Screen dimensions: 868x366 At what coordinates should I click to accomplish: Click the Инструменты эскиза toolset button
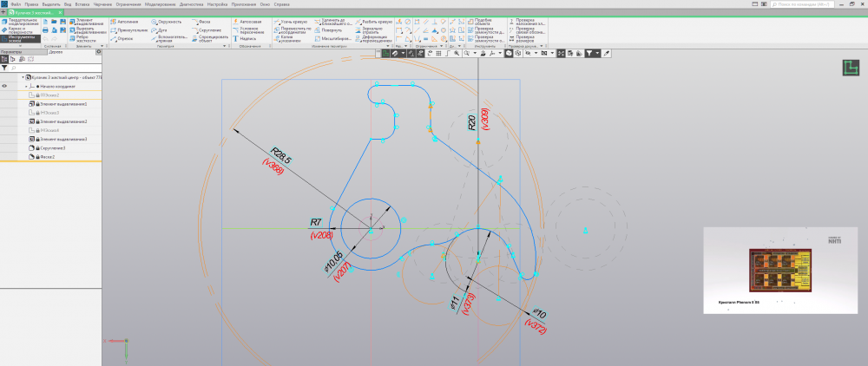[20, 39]
